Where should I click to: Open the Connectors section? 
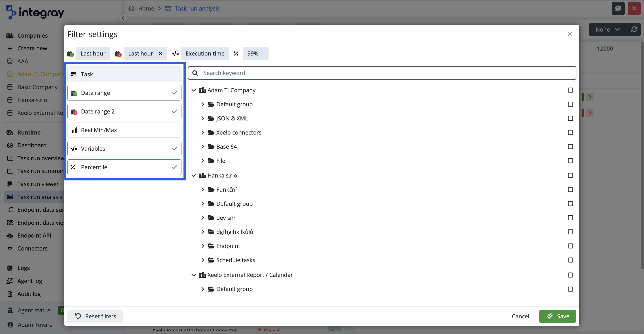point(32,248)
